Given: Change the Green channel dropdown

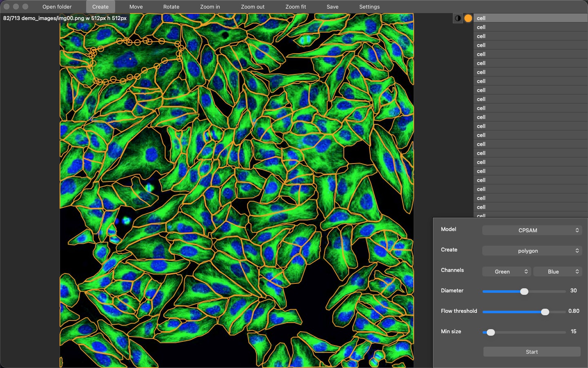Looking at the screenshot, I should [x=506, y=272].
